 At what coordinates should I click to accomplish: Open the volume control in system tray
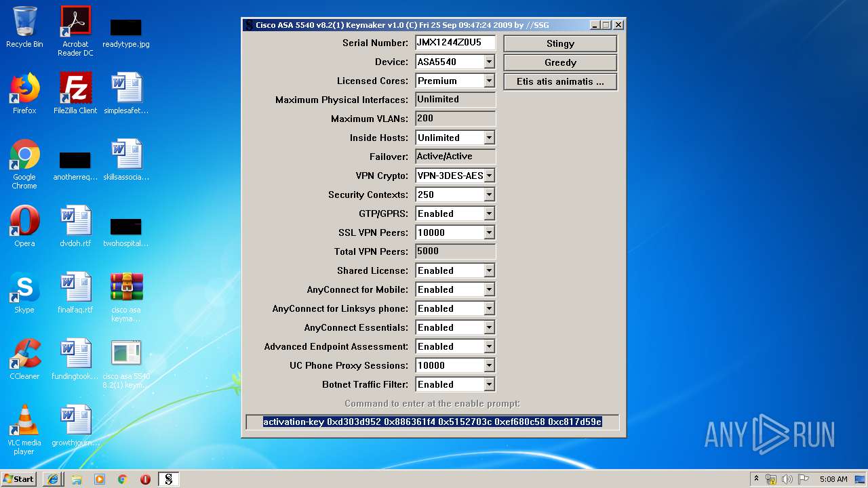tap(787, 479)
